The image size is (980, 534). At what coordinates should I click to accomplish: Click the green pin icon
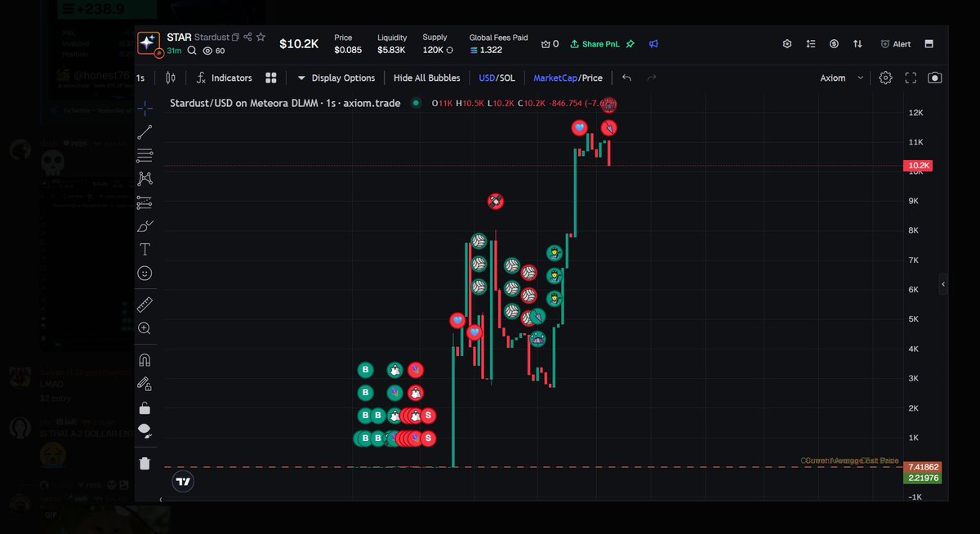click(x=630, y=44)
